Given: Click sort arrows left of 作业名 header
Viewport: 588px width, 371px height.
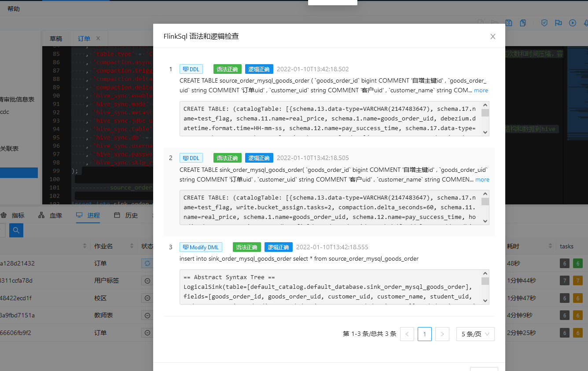Looking at the screenshot, I should point(85,246).
